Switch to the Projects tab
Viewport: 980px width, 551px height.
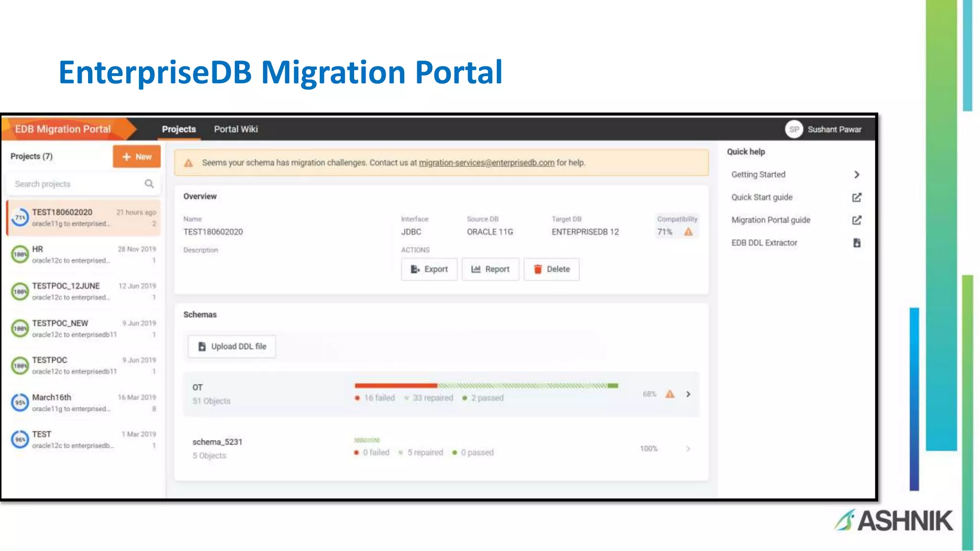178,129
